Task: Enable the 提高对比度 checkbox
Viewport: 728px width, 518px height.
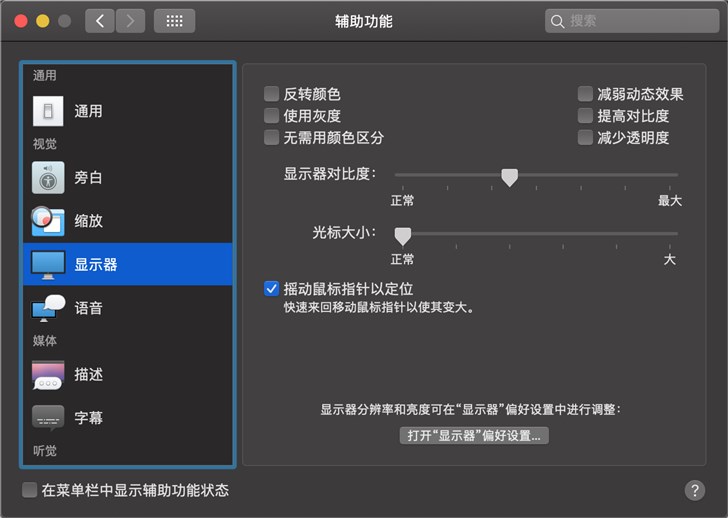Action: [585, 116]
